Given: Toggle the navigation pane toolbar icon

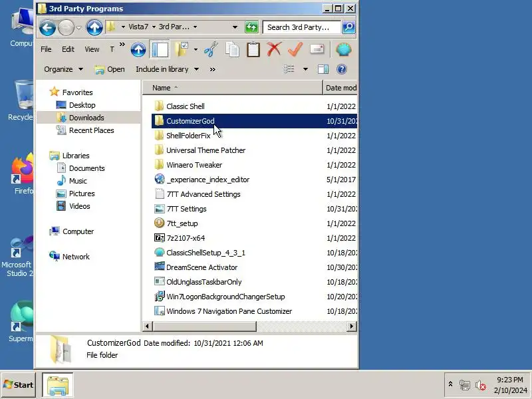Looking at the screenshot, I should (160, 50).
